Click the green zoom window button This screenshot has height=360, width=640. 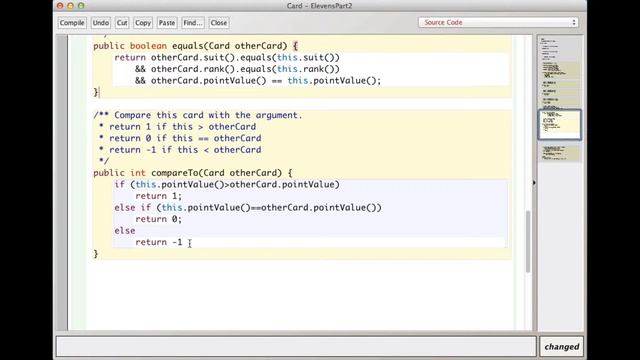[x=81, y=6]
